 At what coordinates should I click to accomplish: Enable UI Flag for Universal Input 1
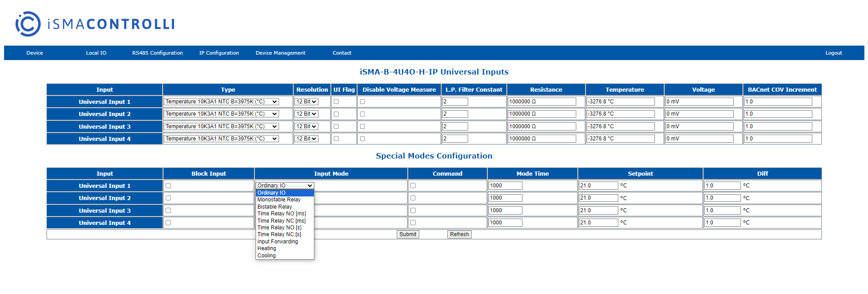click(x=336, y=102)
